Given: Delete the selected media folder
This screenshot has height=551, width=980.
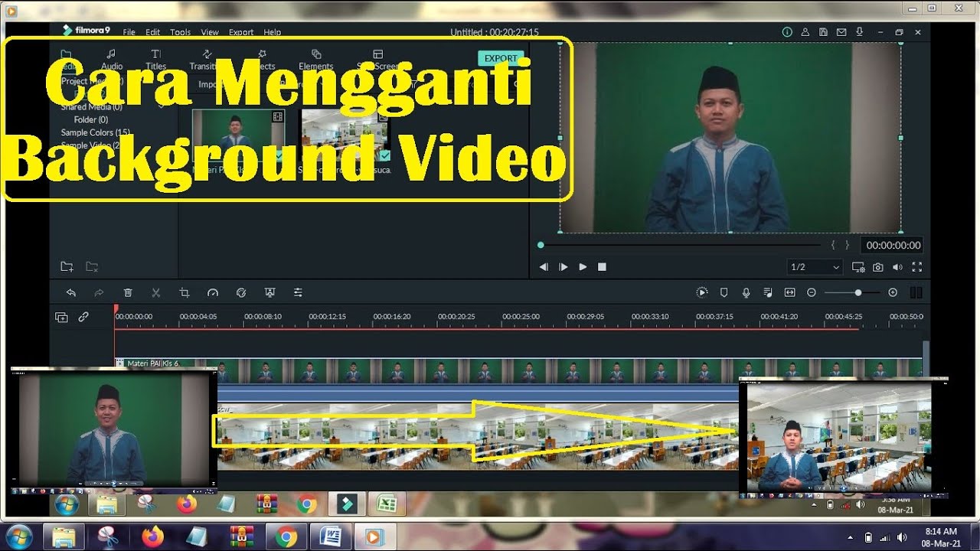Looking at the screenshot, I should click(x=92, y=266).
